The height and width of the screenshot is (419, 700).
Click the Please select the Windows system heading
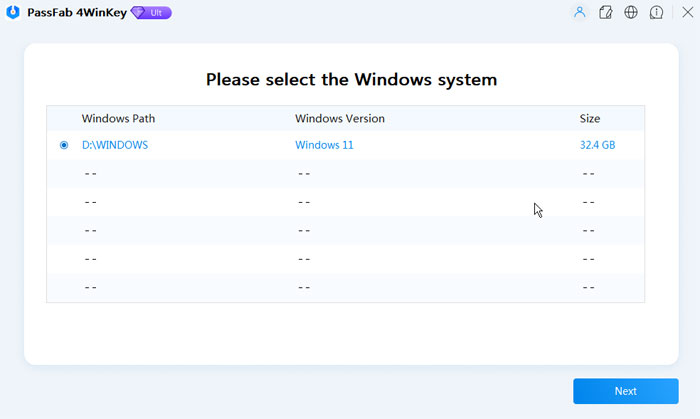[x=351, y=79]
